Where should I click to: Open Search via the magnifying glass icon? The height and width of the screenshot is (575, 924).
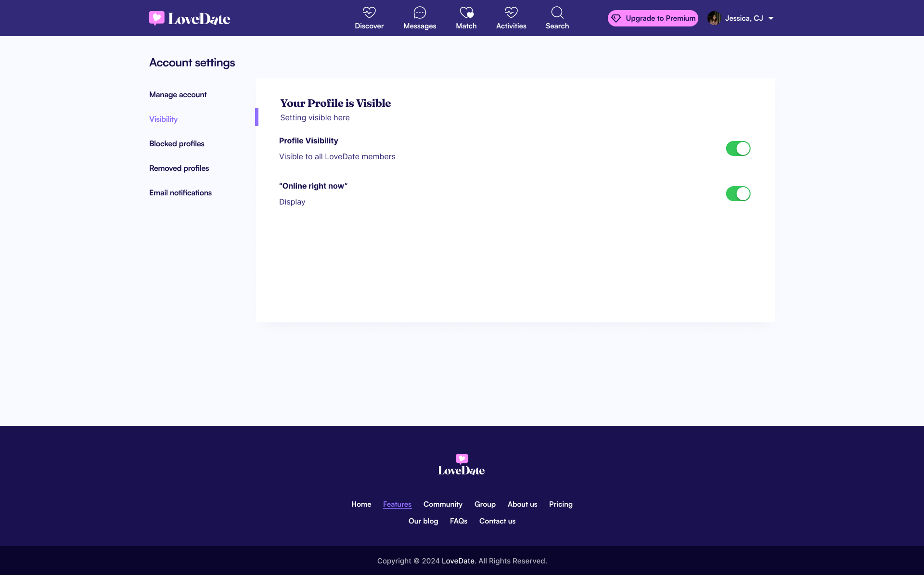[557, 13]
